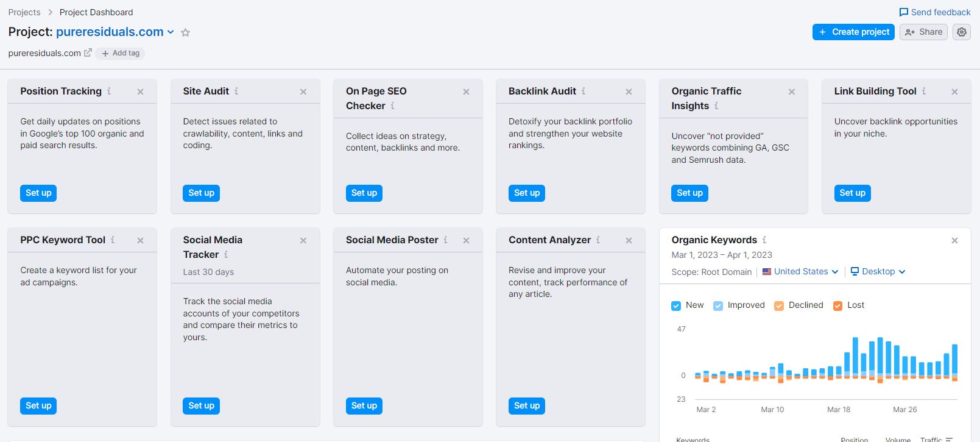The height and width of the screenshot is (442, 980).
Task: Show PPC Keyword Tool info icon
Action: pyautogui.click(x=113, y=240)
